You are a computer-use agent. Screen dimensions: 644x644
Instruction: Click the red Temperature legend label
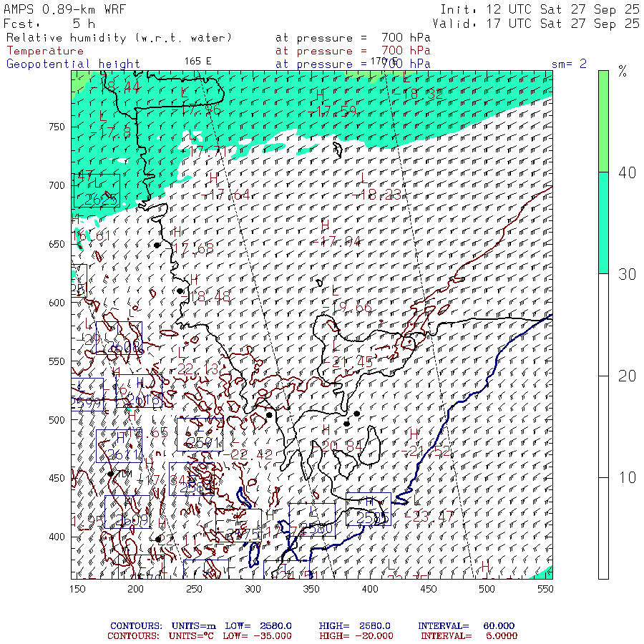click(45, 51)
